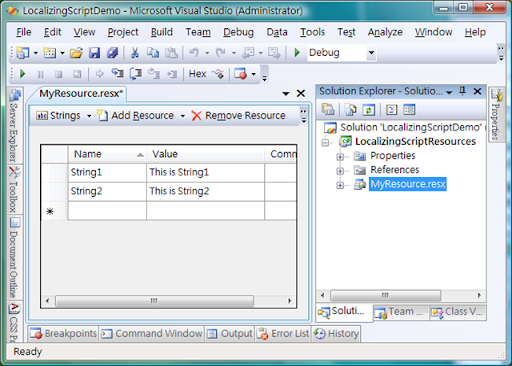Switch to the Error List tab
The image size is (512, 366).
(284, 333)
